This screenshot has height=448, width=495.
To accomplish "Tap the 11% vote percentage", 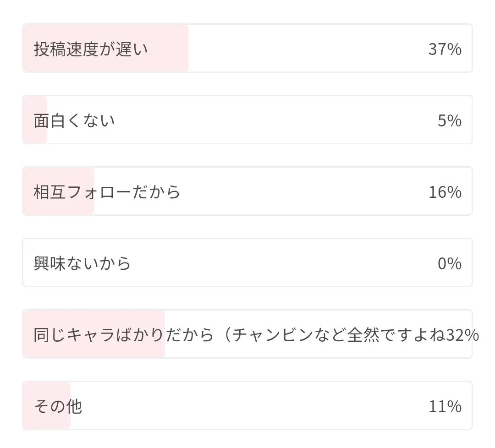I will (445, 406).
